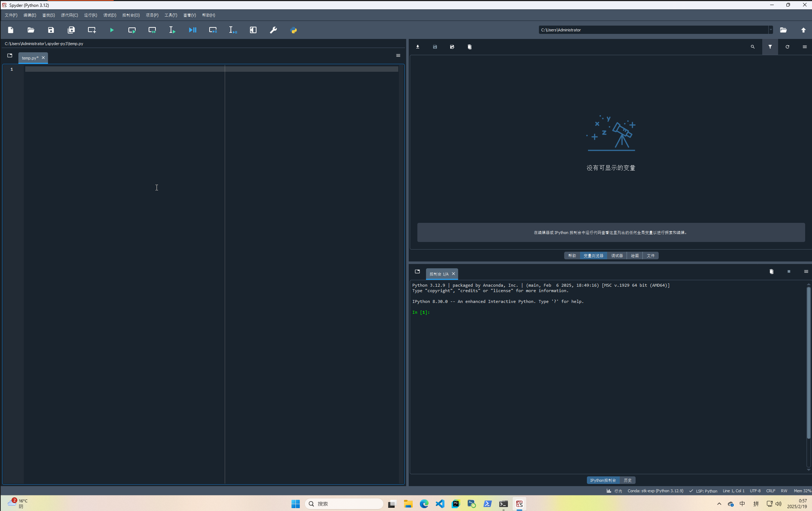
Task: Switch to the 绘图 tab
Action: click(x=635, y=256)
